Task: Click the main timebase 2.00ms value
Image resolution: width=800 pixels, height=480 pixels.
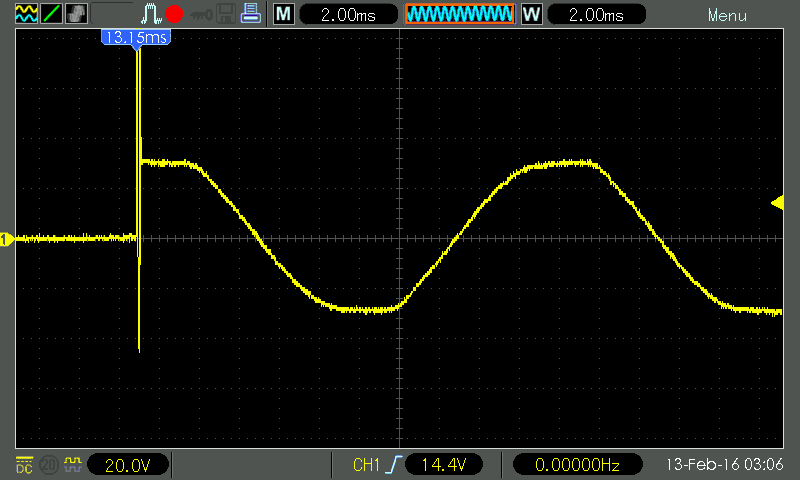Action: tap(348, 14)
